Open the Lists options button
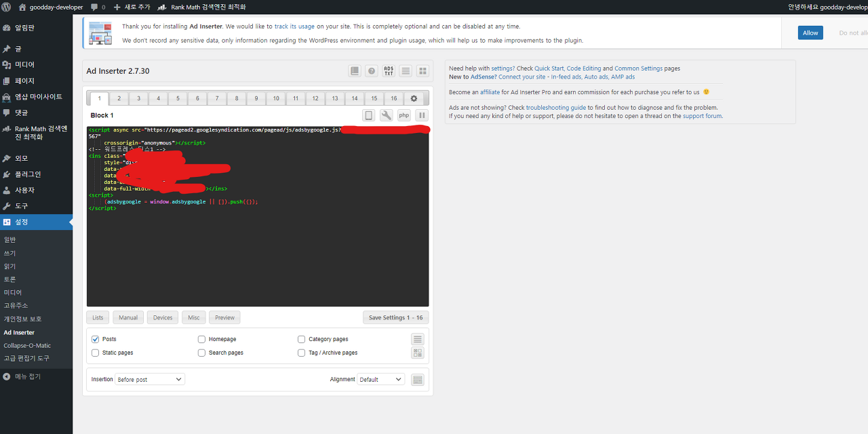The height and width of the screenshot is (434, 868). [98, 317]
